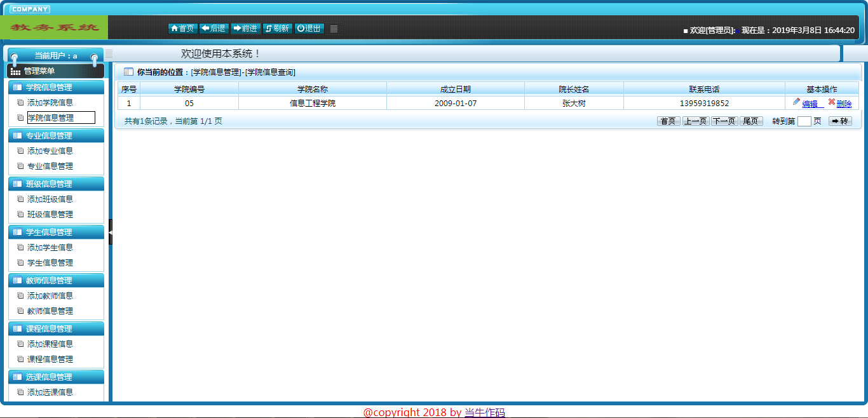Click page icon beside 添加学院信息

[20, 102]
